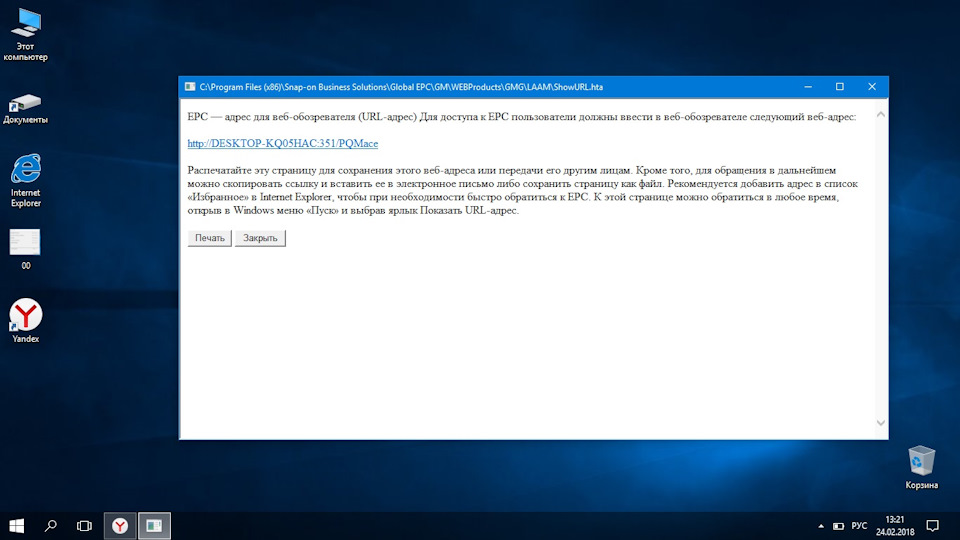Open the notification action center
Viewport: 960px width, 540px height.
click(x=932, y=526)
